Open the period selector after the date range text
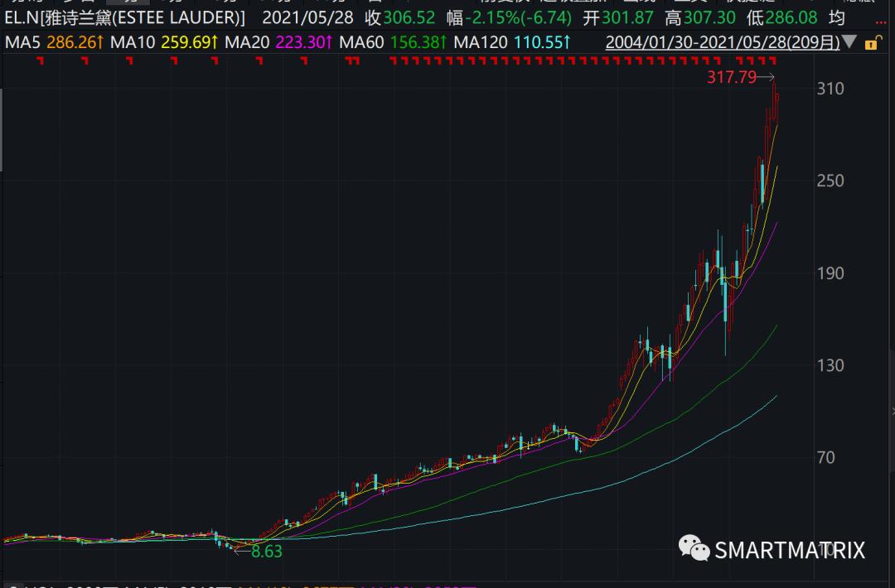Viewport: 895px width, 588px height. [850, 41]
